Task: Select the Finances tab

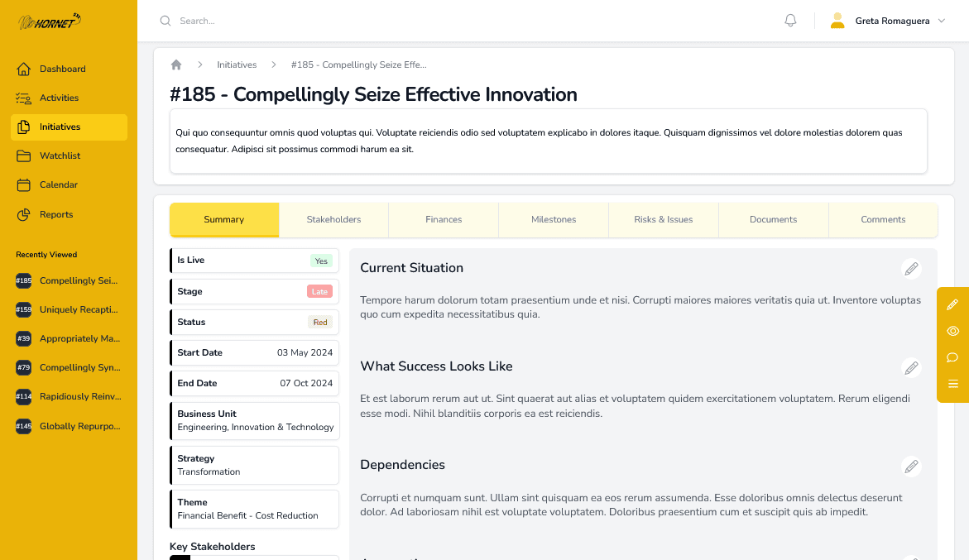Action: [444, 219]
